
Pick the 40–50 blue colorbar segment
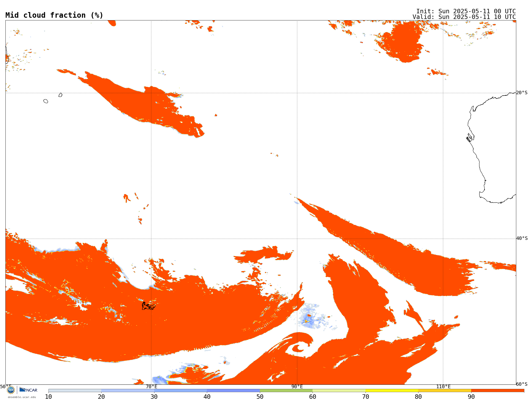[x=233, y=391]
